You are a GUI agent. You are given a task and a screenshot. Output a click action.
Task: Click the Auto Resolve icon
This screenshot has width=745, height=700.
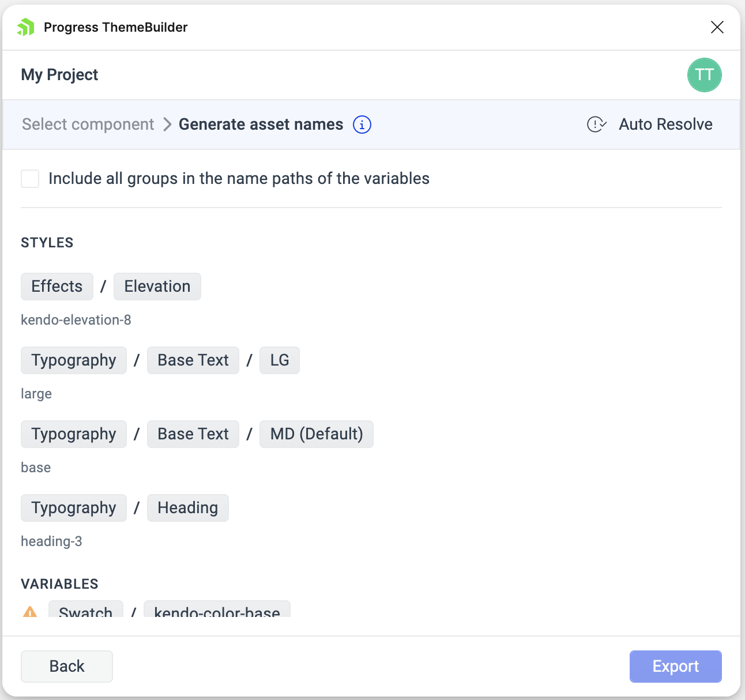596,125
